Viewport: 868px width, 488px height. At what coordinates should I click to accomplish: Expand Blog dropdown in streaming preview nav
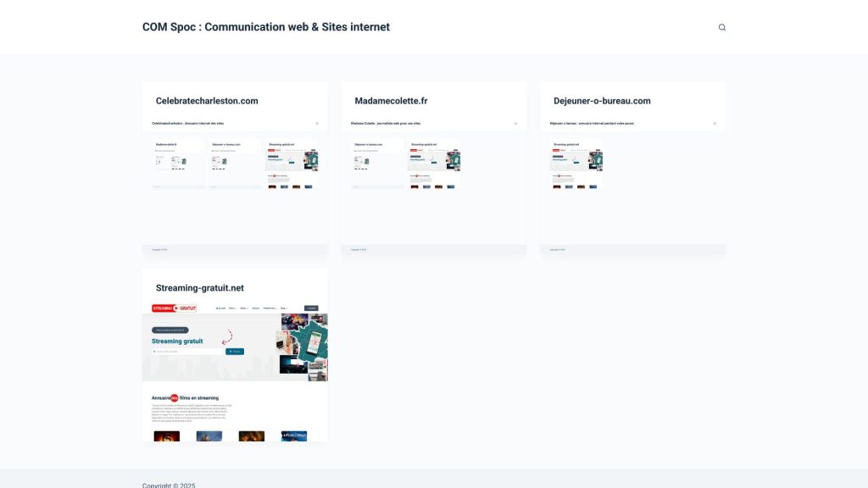285,308
